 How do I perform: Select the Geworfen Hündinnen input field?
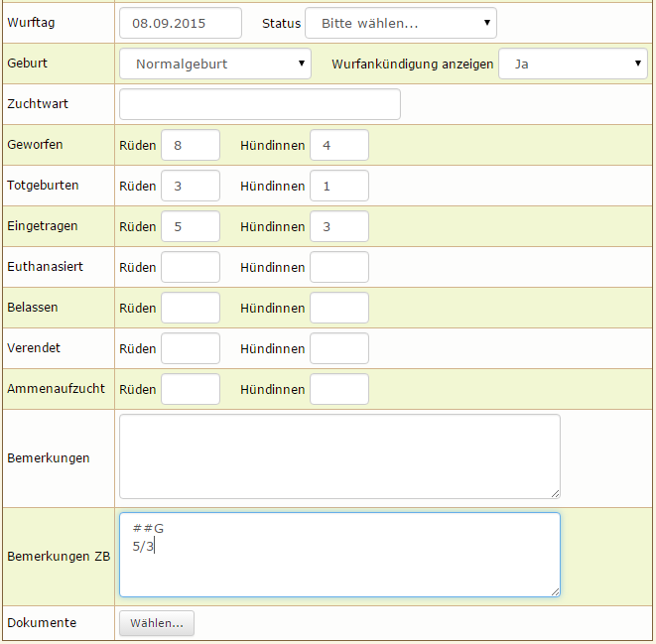(338, 145)
